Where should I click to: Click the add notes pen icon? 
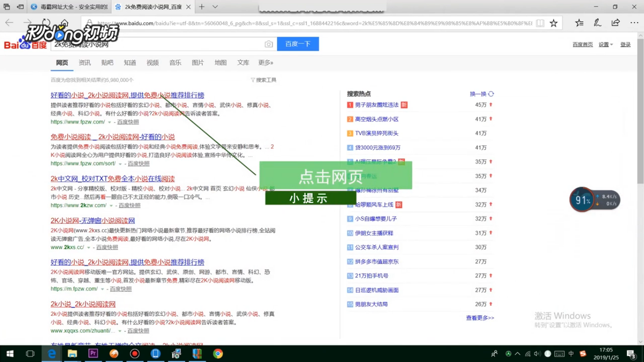597,23
